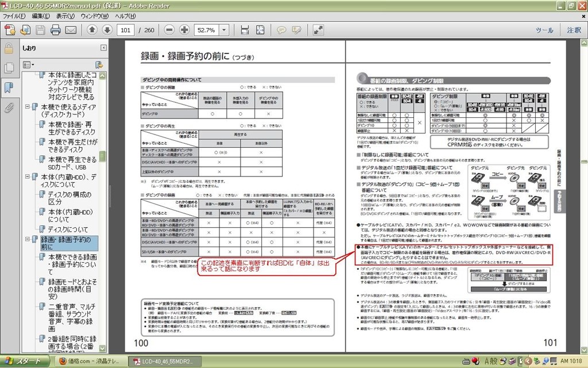Viewport: 588px width, 368px height.
Task: Click the zoom out minus button
Action: click(x=169, y=30)
